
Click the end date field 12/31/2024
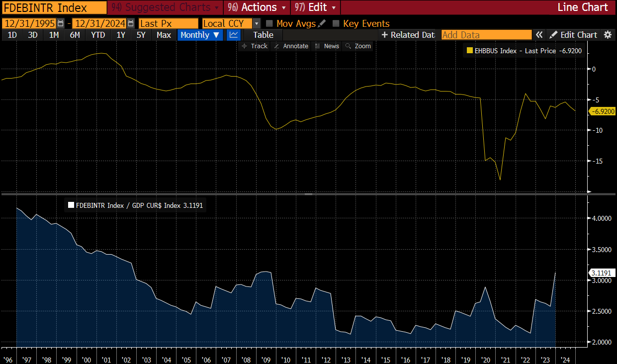[99, 23]
